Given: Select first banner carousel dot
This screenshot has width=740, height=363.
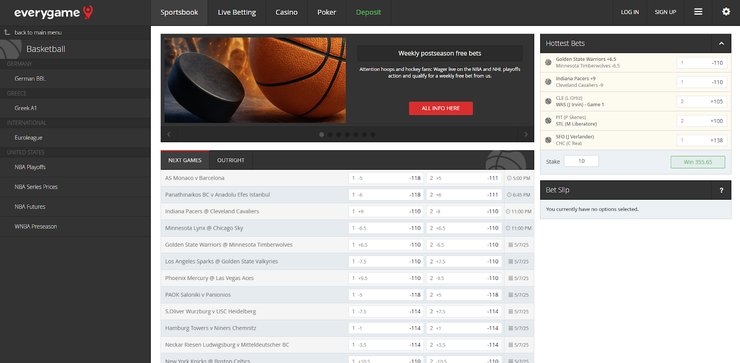Looking at the screenshot, I should point(322,135).
